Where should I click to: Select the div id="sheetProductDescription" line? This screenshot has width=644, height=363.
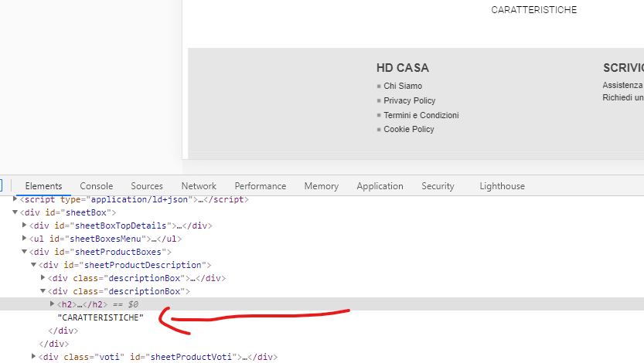[x=125, y=265]
